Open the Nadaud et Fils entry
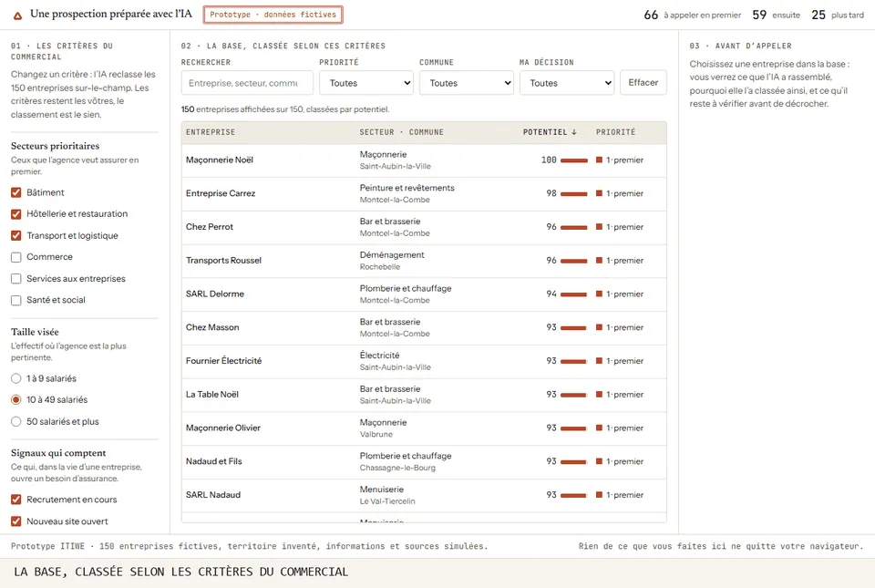875x588 pixels. click(213, 461)
